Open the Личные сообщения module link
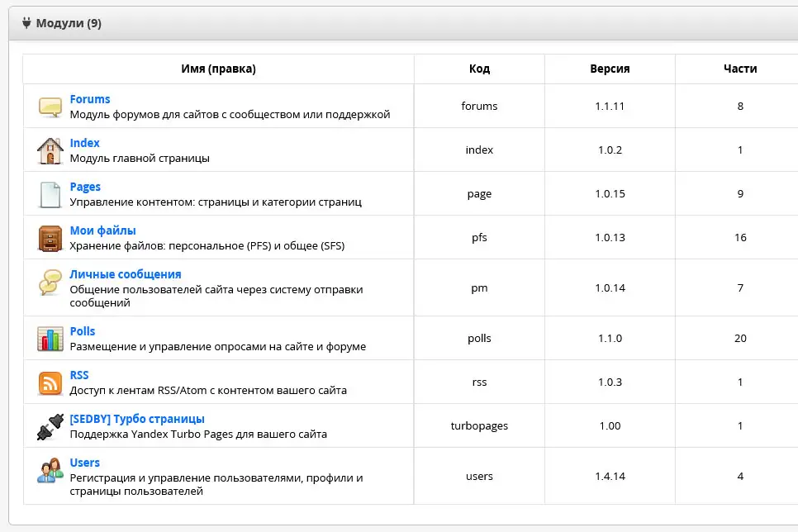The width and height of the screenshot is (798, 532). [x=125, y=274]
